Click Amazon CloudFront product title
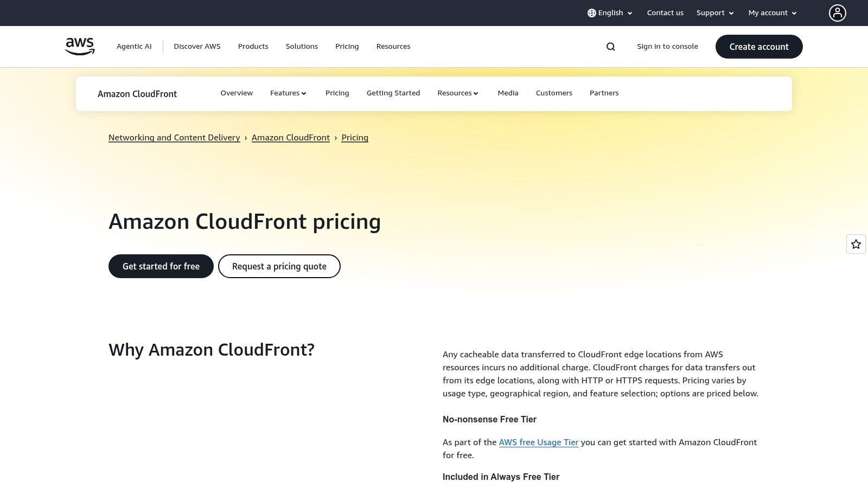Viewport: 868px width, 488px height. 137,94
